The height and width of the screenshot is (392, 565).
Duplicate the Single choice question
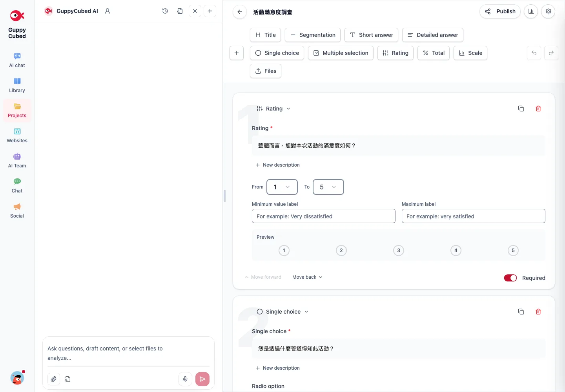tap(521, 312)
